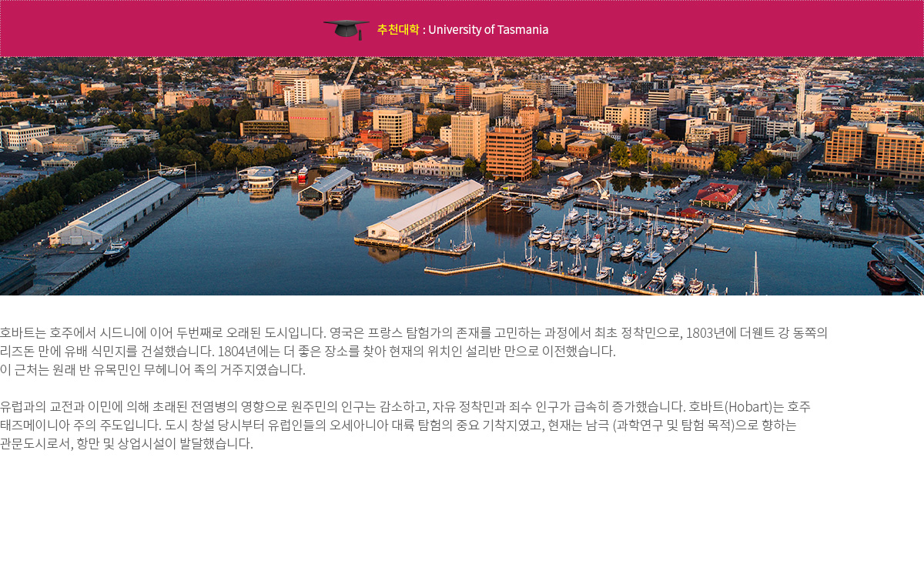Screen dimensions: 924x574
Task: Click the line starting '태즈메이니아 주의 주도입니다'
Action: point(398,425)
